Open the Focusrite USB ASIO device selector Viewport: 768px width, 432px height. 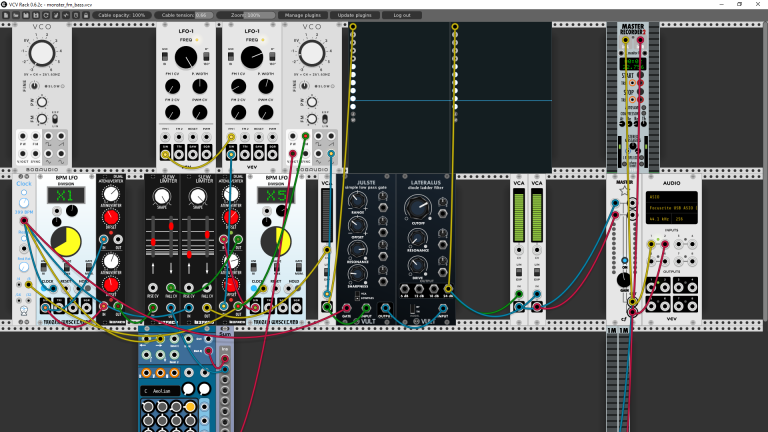point(672,208)
